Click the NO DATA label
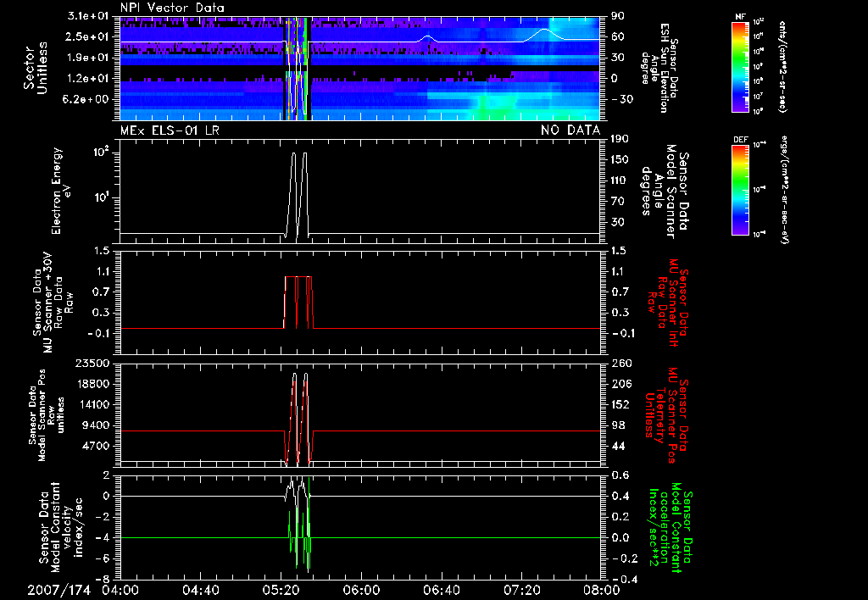Viewport: 868px width, 600px height. (570, 130)
